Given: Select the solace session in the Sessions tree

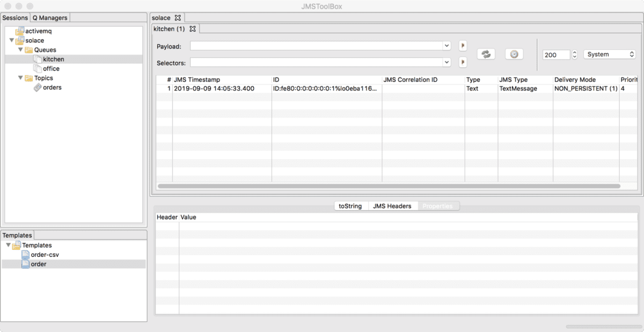Looking at the screenshot, I should pos(33,40).
